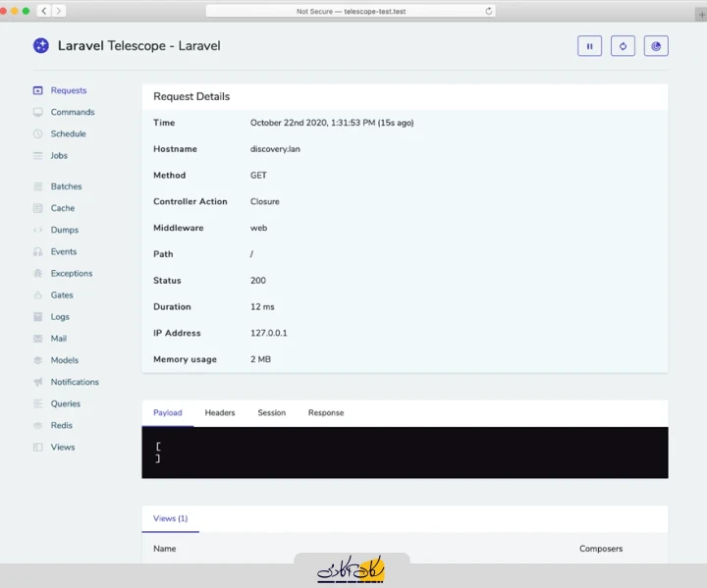View the Exceptions list
This screenshot has height=588, width=707.
[x=72, y=273]
